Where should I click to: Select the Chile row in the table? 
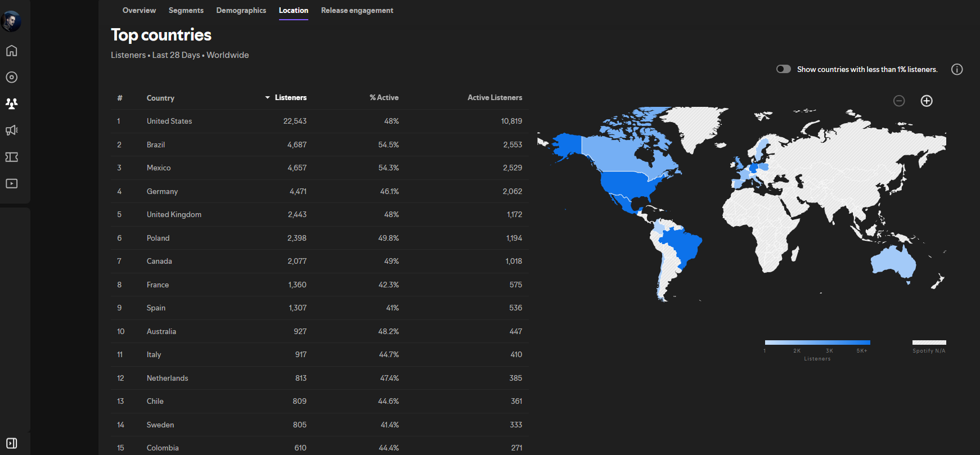320,402
